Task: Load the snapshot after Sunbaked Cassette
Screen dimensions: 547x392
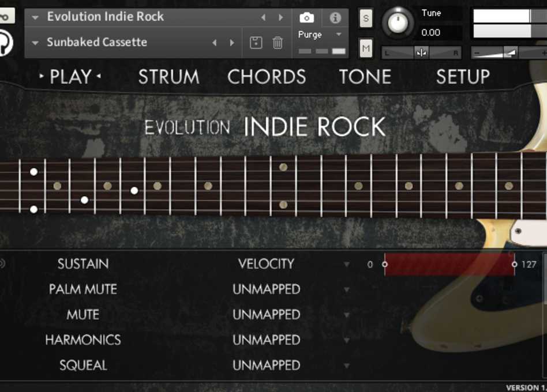Action: 231,43
